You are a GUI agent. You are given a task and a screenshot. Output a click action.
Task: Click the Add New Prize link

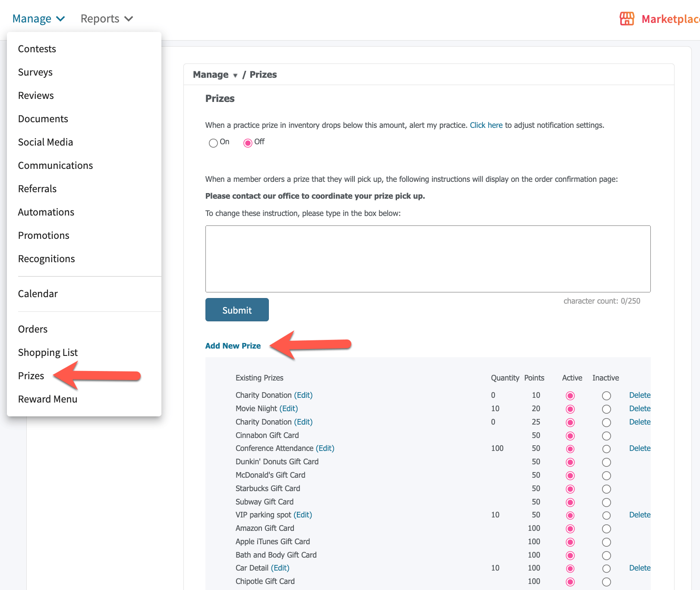coord(233,346)
